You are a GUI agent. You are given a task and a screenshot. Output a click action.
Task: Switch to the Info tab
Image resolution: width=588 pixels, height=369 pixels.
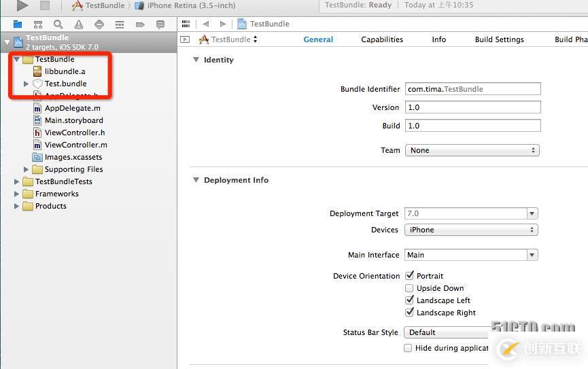pyautogui.click(x=438, y=39)
